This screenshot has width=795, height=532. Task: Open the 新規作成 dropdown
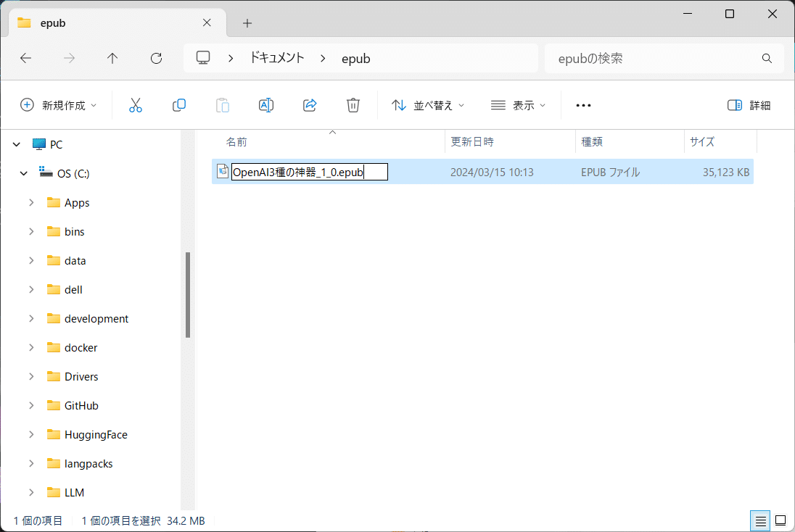tap(58, 105)
